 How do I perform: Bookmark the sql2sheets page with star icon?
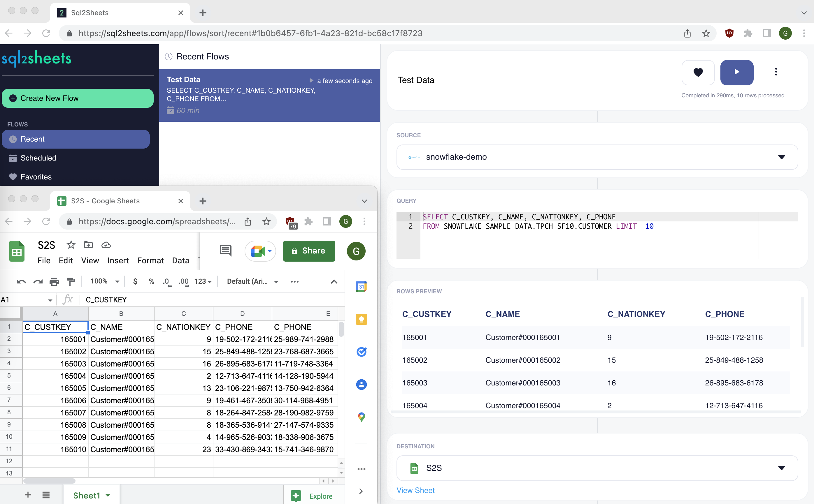coord(706,33)
